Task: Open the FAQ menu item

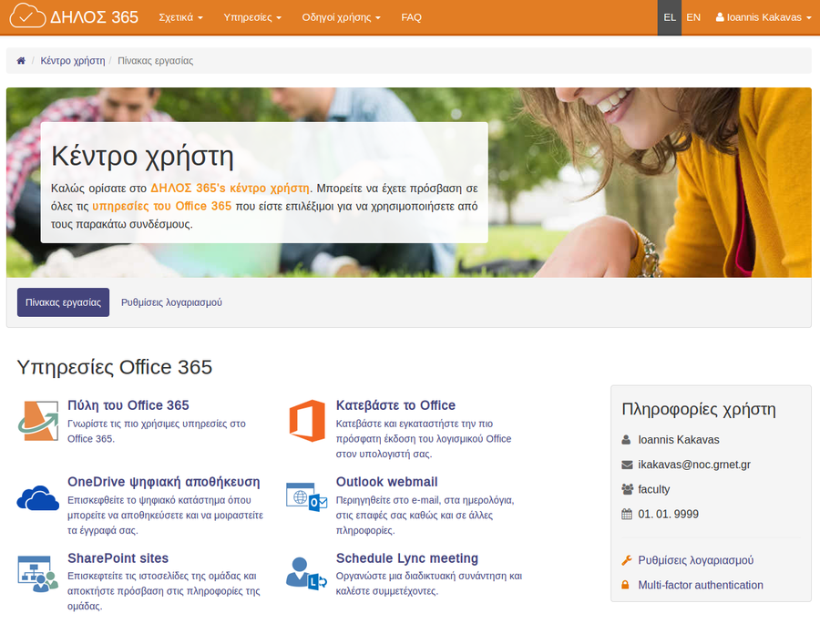Action: (411, 17)
